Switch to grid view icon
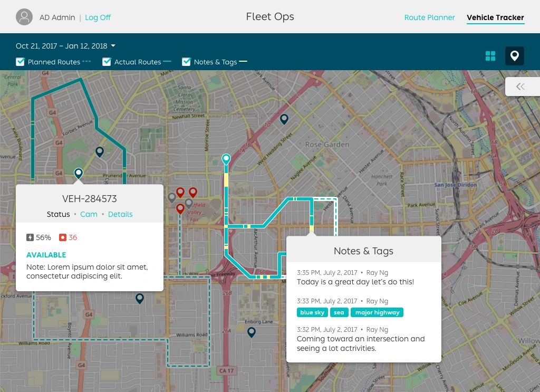 point(490,56)
